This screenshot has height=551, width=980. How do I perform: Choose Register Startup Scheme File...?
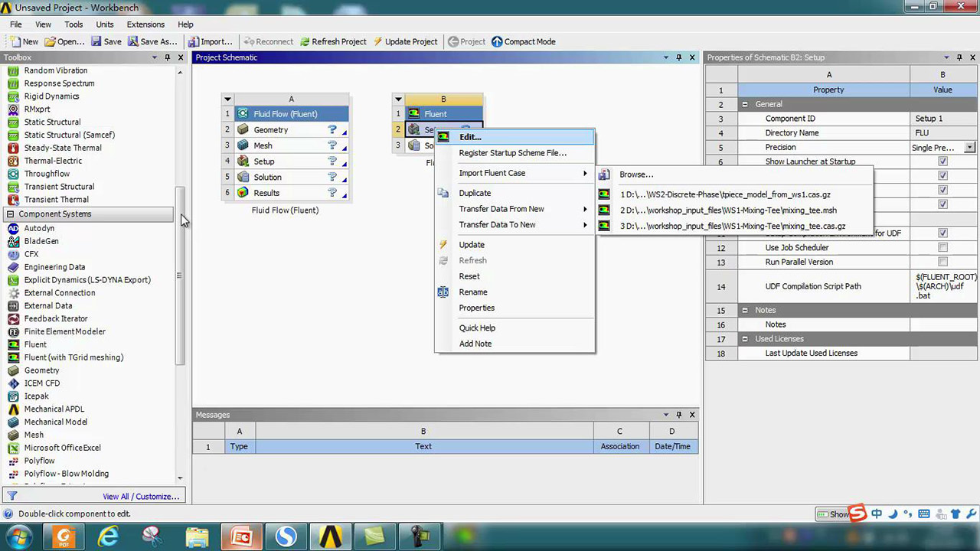tap(514, 153)
